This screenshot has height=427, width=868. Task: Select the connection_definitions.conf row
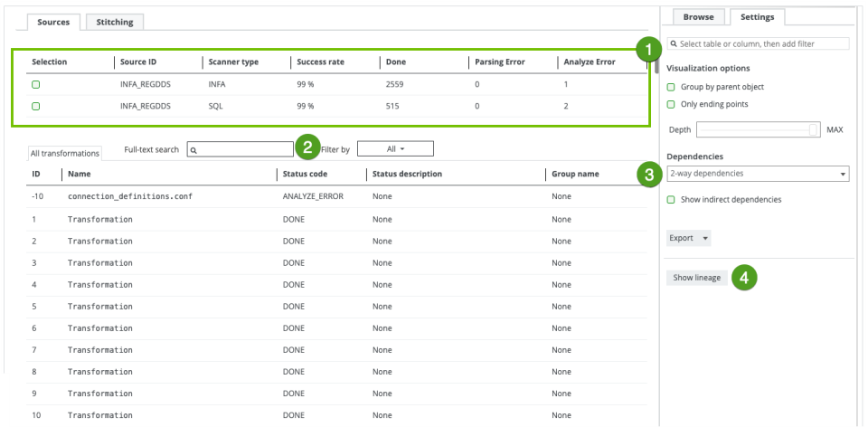coord(130,196)
